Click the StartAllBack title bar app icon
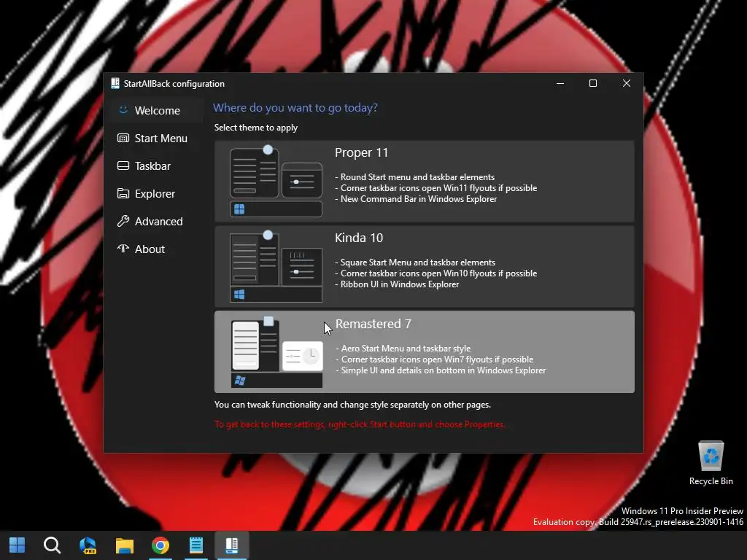Viewport: 747px width, 560px height. [x=115, y=83]
